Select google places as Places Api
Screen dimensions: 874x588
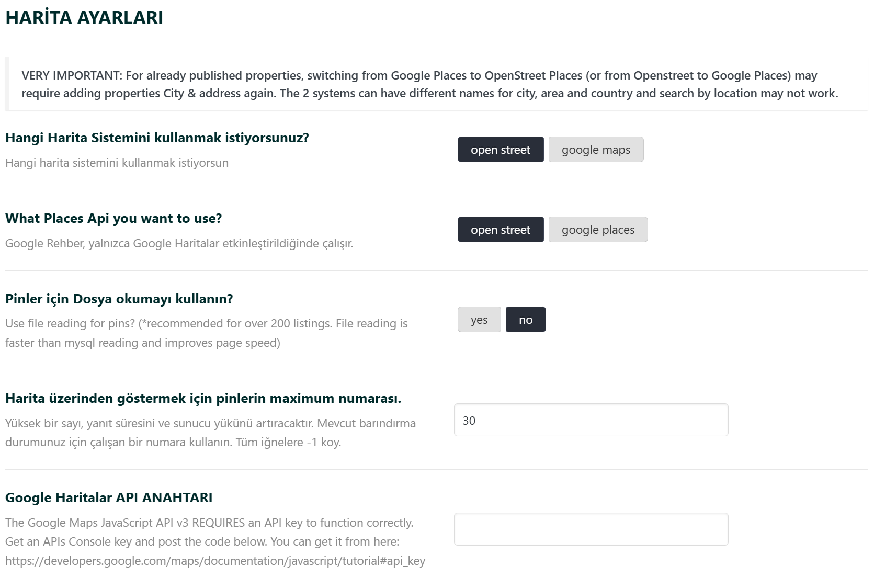(598, 230)
